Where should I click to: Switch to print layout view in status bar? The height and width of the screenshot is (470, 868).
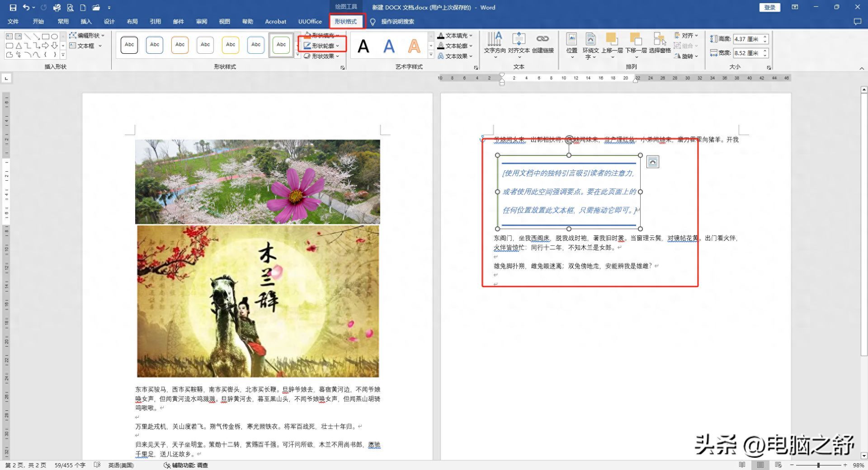point(760,465)
